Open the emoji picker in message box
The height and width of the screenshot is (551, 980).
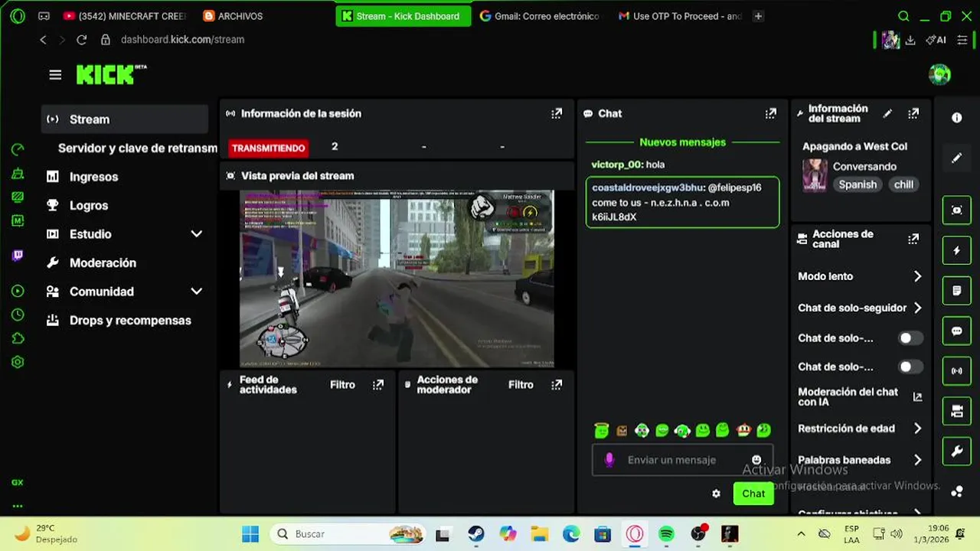tap(756, 460)
